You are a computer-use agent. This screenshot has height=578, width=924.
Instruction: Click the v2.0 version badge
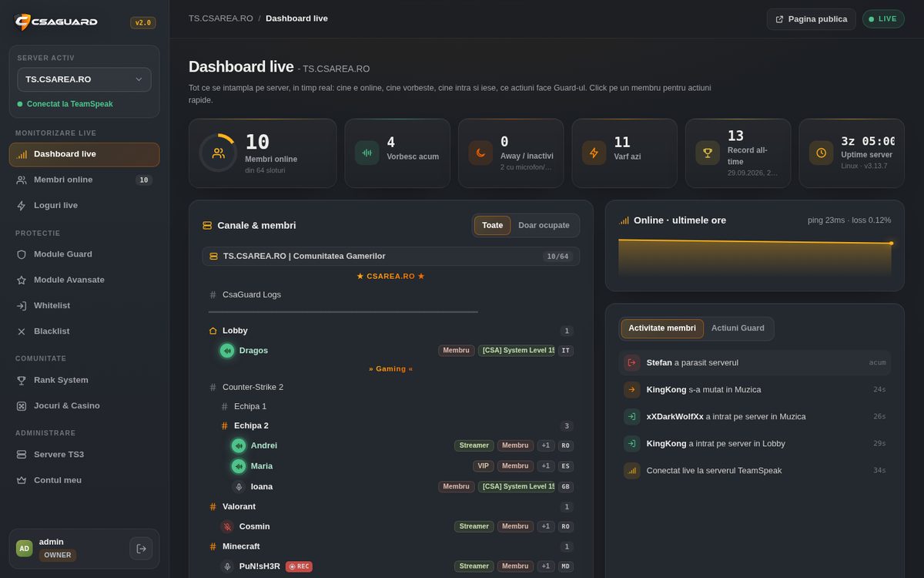click(143, 23)
